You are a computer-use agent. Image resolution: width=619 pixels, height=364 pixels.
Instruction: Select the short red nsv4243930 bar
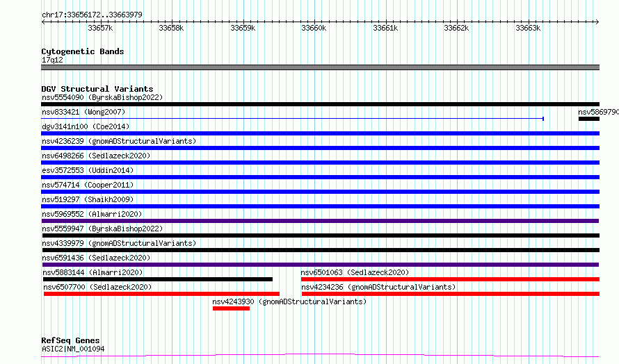[231, 308]
